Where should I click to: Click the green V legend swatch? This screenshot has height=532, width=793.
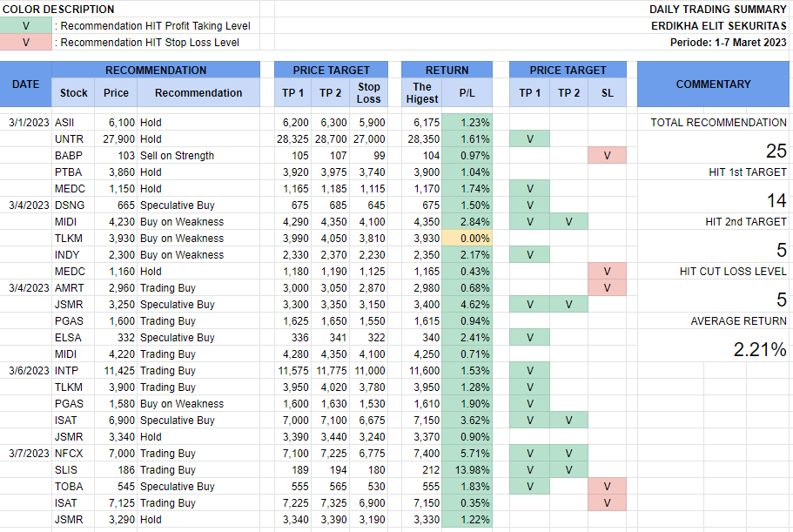coord(25,25)
